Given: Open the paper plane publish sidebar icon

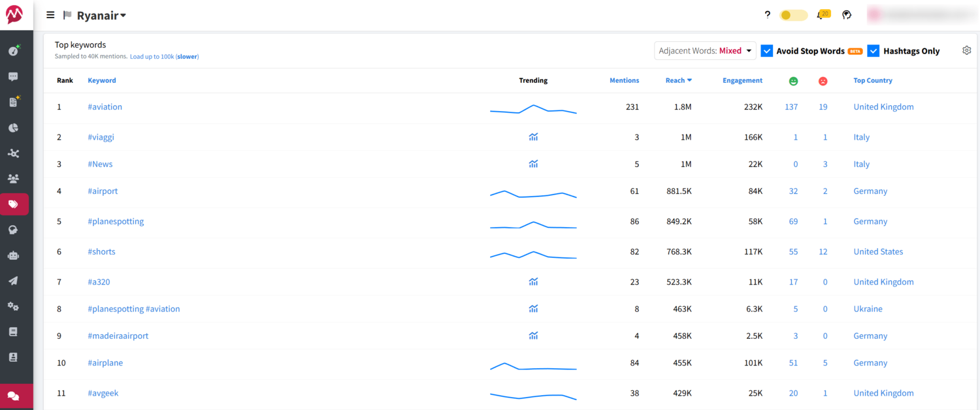Looking at the screenshot, I should click(x=13, y=281).
